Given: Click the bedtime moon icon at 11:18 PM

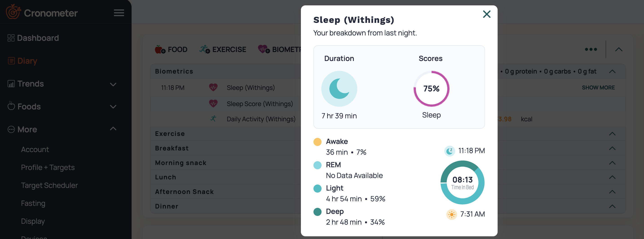Looking at the screenshot, I should 450,151.
